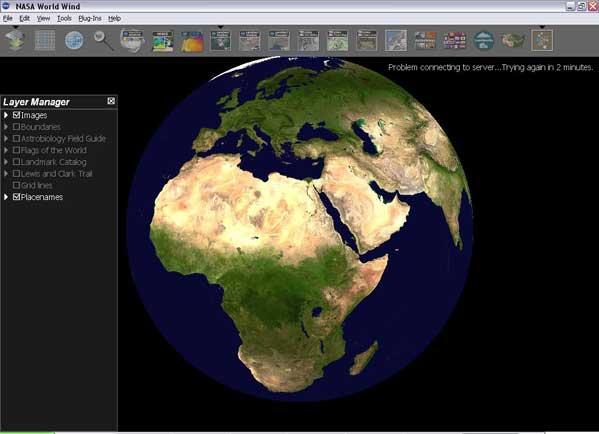Select the Boundaries layer label
Screen dimensions: 599x434
[x=41, y=127]
